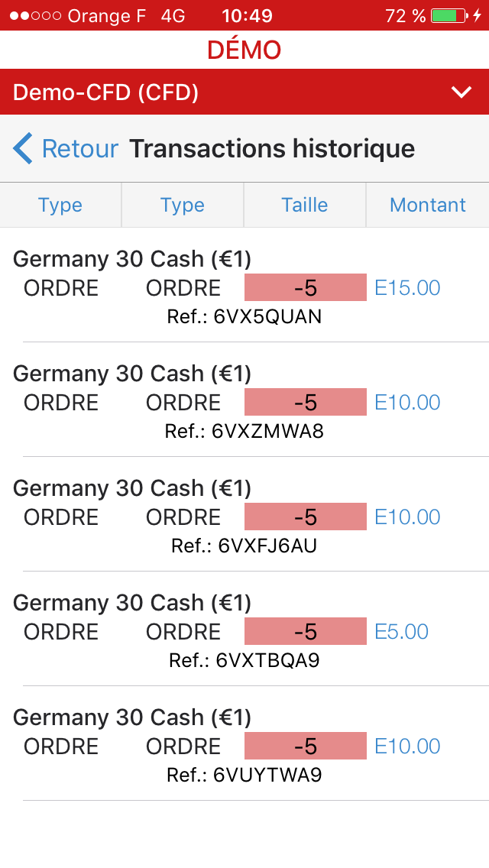The height and width of the screenshot is (868, 489).
Task: Select the E5.00 amount link
Action: pos(401,632)
